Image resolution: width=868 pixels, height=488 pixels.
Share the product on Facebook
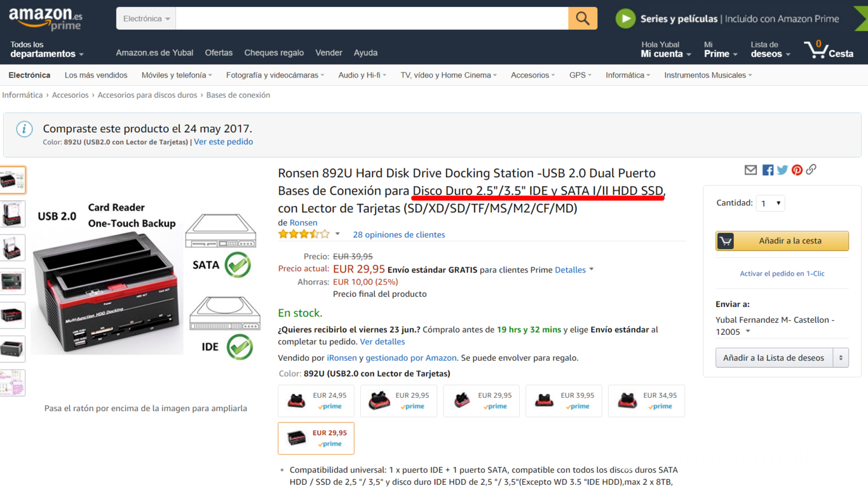pos(767,170)
